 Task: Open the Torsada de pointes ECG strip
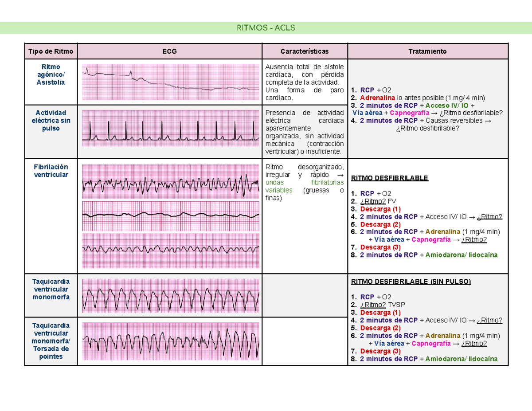(x=171, y=341)
